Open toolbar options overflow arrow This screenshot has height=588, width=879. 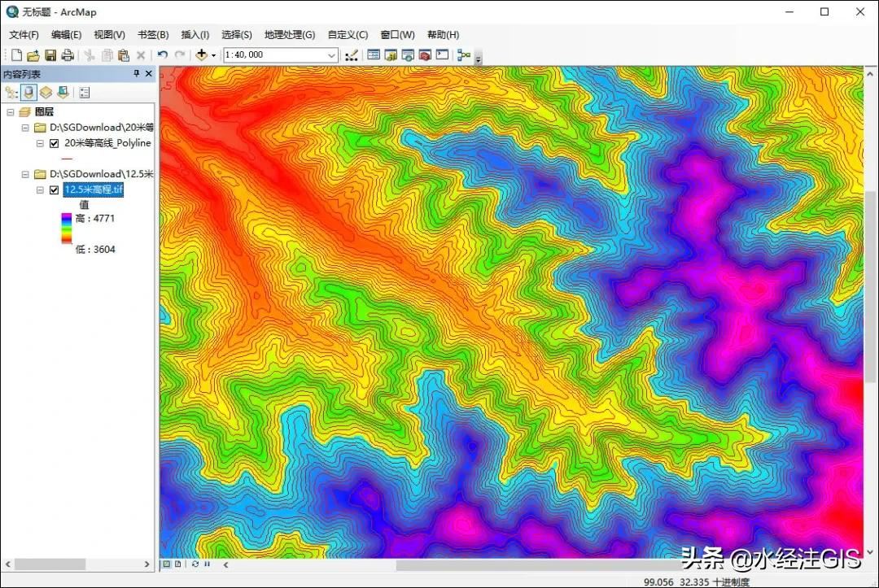coord(479,59)
